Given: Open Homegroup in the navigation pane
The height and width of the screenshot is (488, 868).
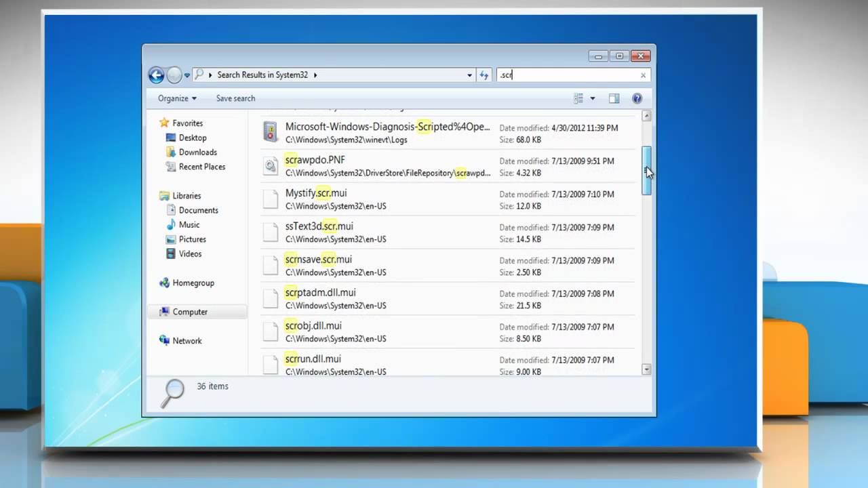Looking at the screenshot, I should 193,283.
